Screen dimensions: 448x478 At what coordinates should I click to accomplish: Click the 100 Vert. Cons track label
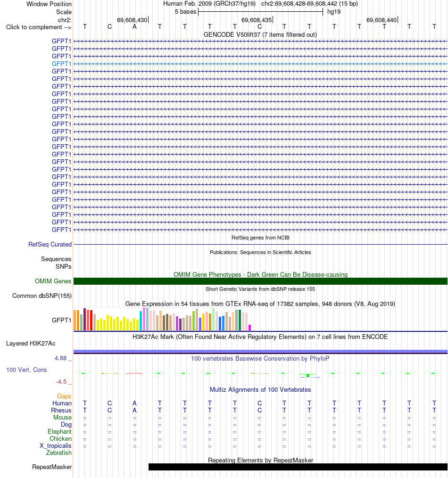(x=26, y=370)
